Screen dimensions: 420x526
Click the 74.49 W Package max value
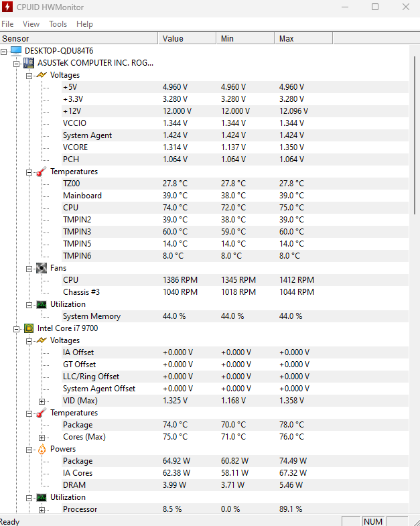coord(293,461)
